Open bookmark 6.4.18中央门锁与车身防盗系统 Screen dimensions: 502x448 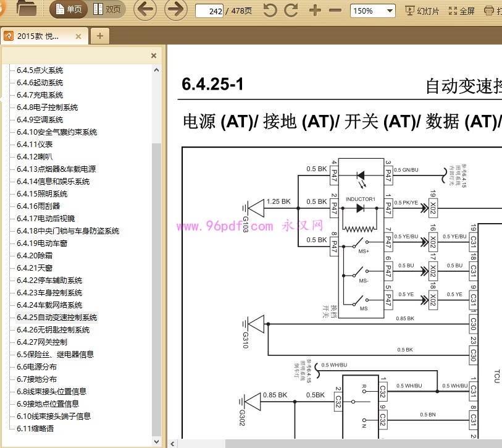(68, 231)
